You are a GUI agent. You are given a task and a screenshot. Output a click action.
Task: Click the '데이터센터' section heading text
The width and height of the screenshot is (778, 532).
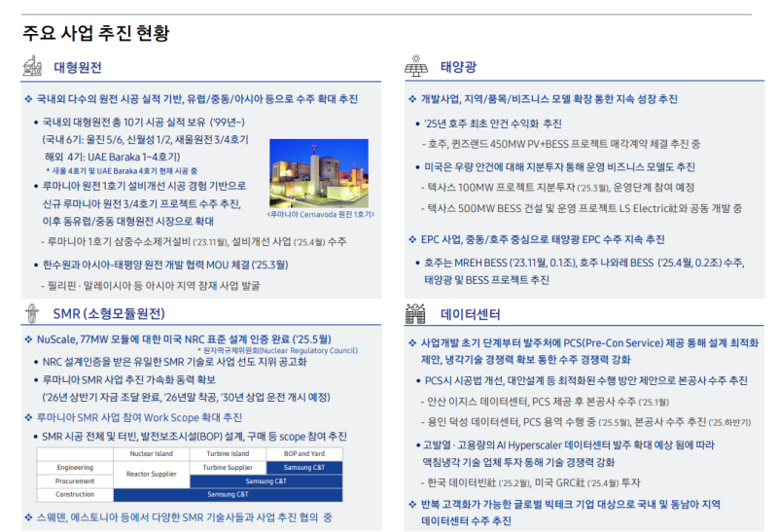coord(471,314)
